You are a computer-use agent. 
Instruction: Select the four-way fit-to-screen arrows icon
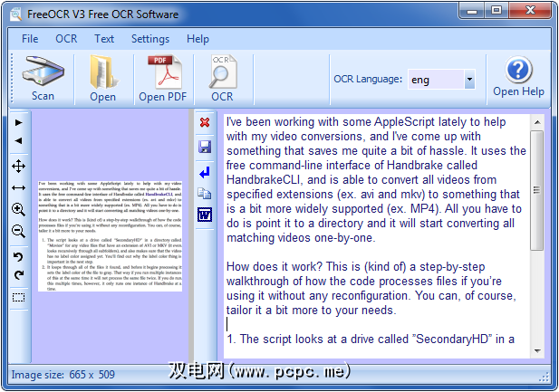pyautogui.click(x=18, y=166)
